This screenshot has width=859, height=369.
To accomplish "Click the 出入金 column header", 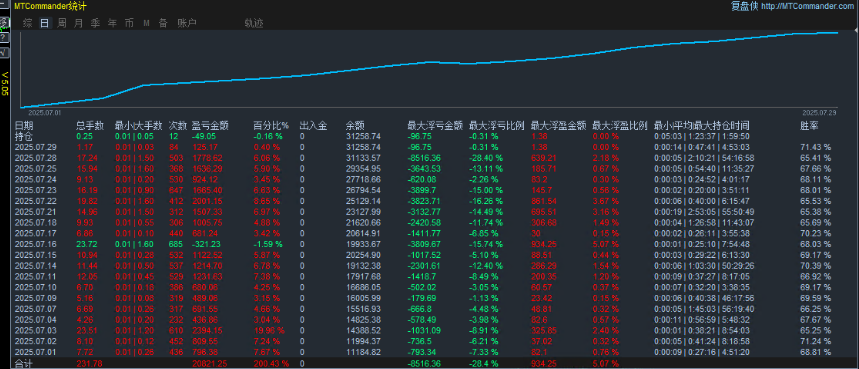I will click(x=313, y=125).
